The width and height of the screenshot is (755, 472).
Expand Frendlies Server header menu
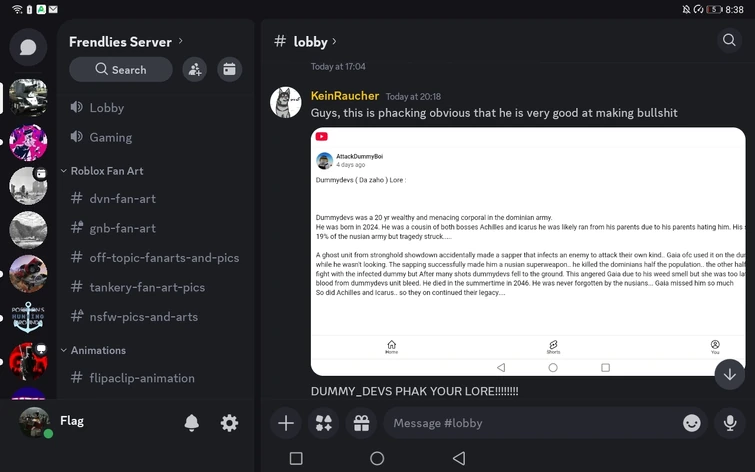click(125, 42)
